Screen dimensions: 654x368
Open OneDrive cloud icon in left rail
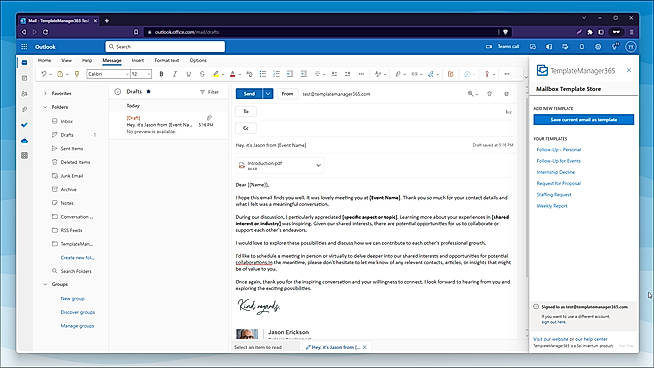tap(25, 141)
